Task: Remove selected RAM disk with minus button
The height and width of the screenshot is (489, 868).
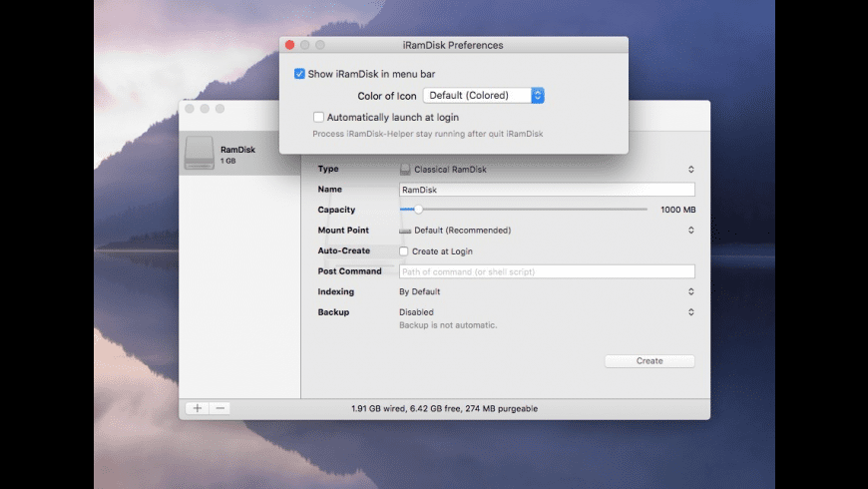Action: point(219,408)
